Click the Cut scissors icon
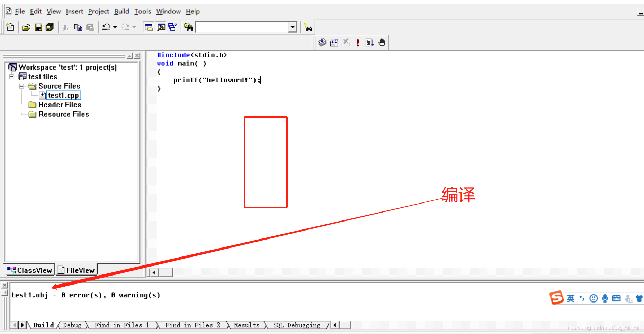Viewport: 644px width, 334px height. (65, 27)
